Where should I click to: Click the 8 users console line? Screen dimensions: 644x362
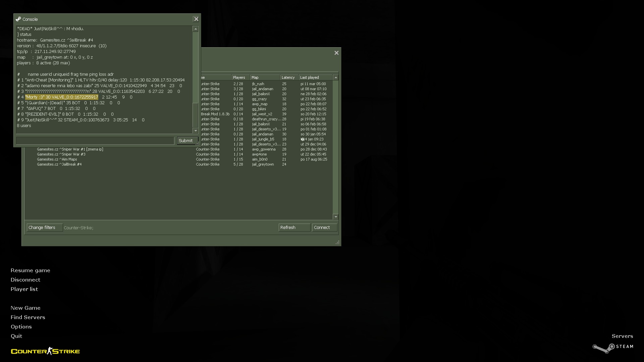point(24,126)
